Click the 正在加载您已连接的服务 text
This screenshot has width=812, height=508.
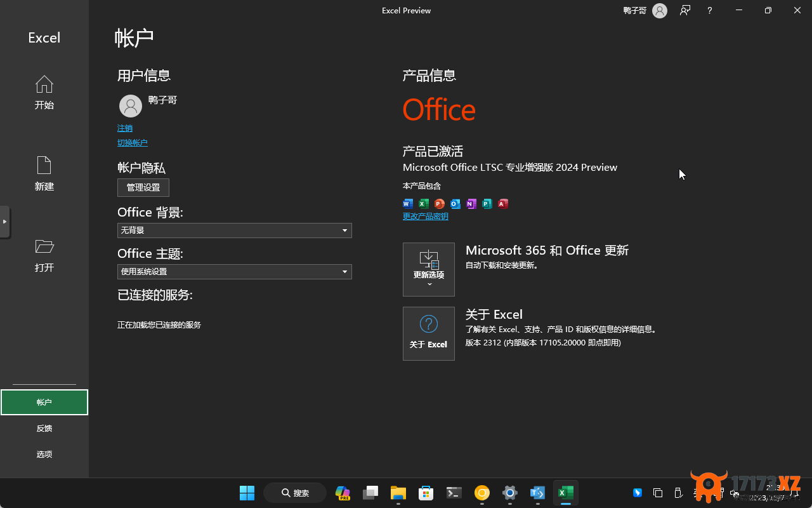(x=159, y=325)
